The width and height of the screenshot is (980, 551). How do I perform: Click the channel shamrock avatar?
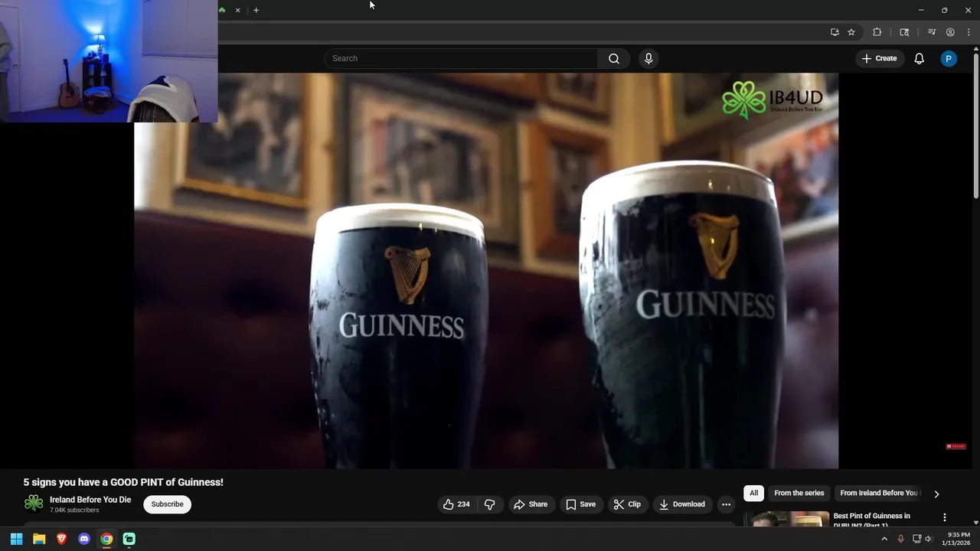34,504
